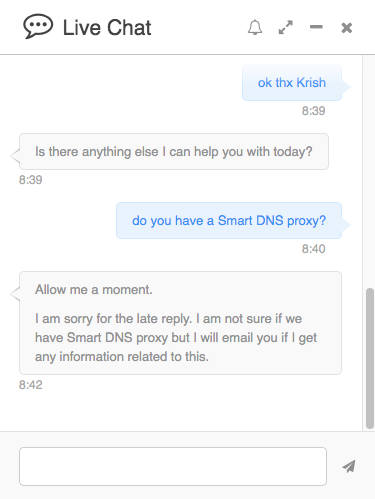Select 'do you have a Smart DNS proxy?' bubble
Viewport: 375px width, 499px height.
click(x=229, y=220)
